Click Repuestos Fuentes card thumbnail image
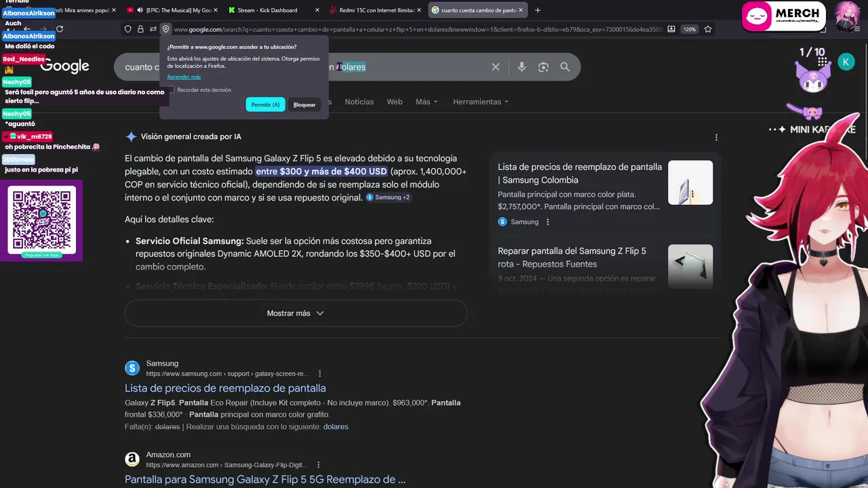The height and width of the screenshot is (488, 868). 690,266
